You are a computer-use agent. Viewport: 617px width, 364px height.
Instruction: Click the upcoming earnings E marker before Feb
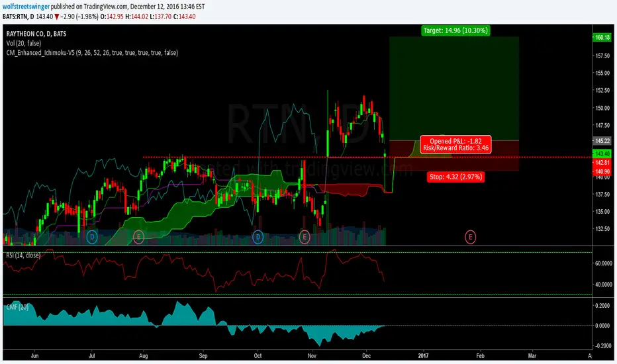[470, 237]
